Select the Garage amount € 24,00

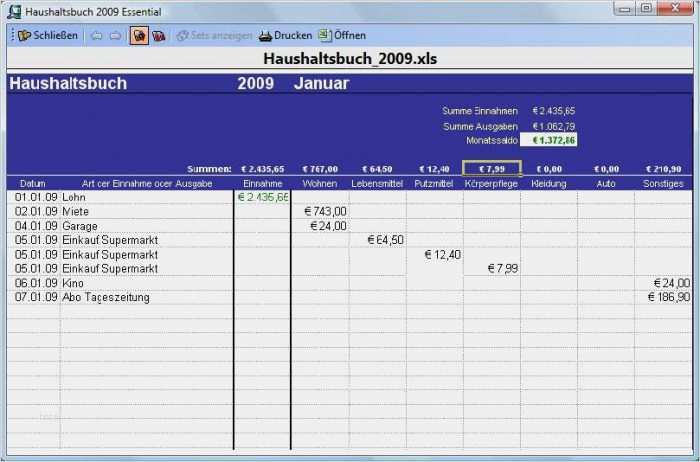(x=328, y=226)
